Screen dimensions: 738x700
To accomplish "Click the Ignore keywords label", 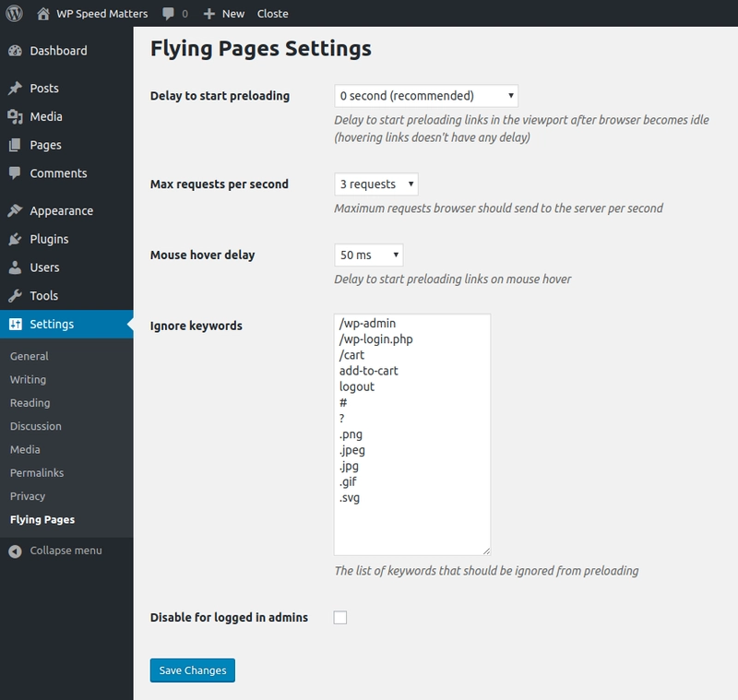I will point(196,326).
